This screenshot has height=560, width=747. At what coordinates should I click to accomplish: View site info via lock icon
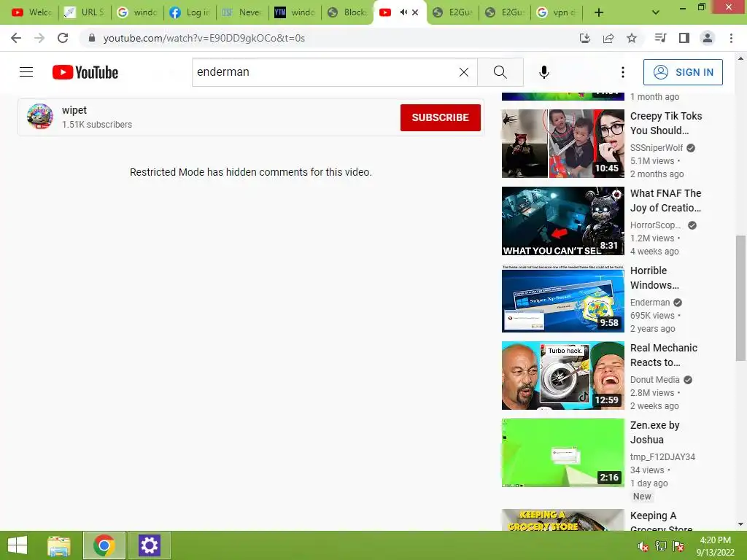(92, 38)
